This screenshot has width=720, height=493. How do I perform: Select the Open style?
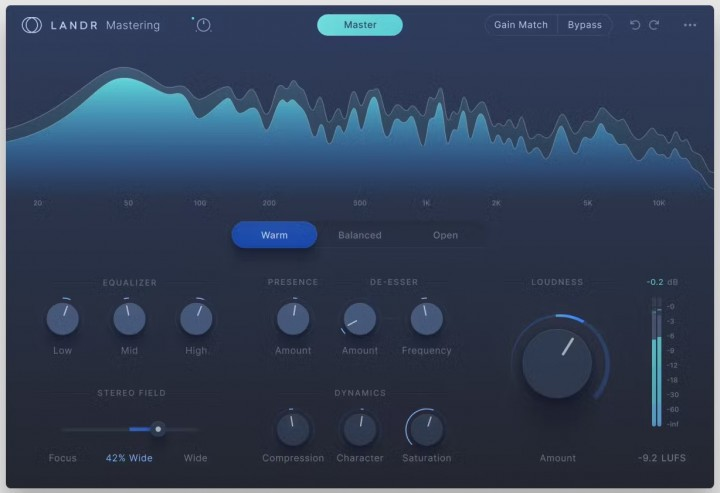(x=445, y=235)
